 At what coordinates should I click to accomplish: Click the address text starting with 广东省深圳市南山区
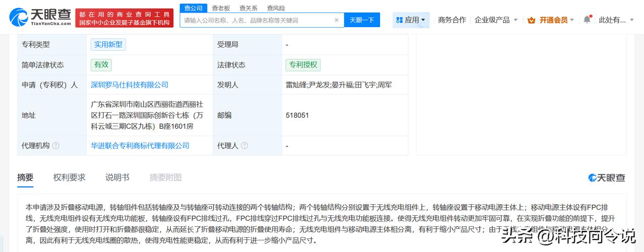[147, 115]
